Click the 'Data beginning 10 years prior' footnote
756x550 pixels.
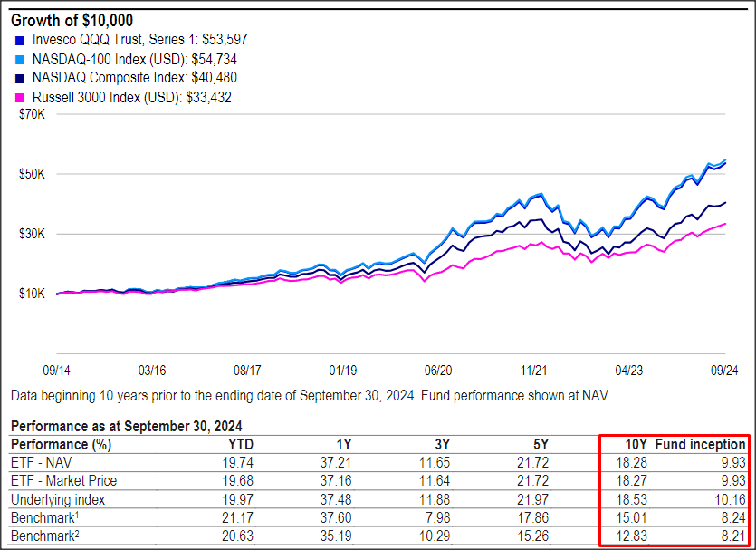click(x=311, y=396)
